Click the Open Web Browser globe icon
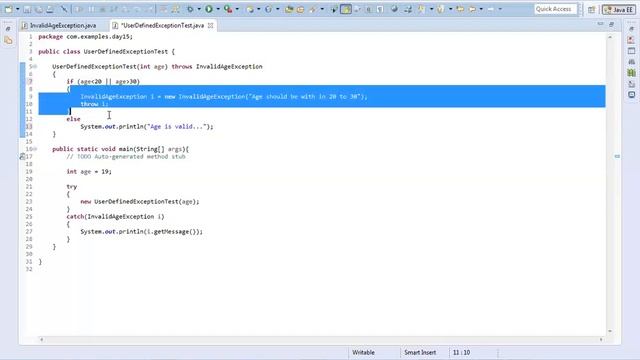 pos(394,9)
